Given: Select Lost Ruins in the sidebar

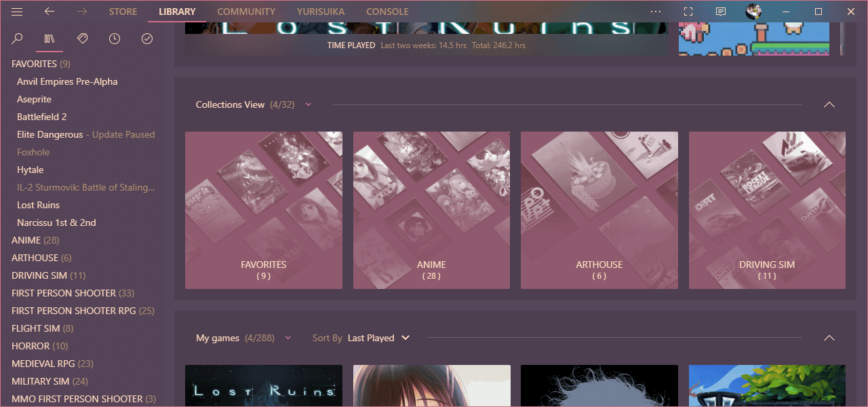Looking at the screenshot, I should click(x=39, y=205).
